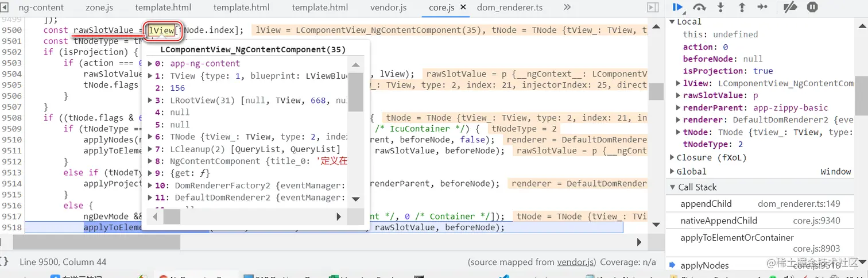Image resolution: width=868 pixels, height=278 pixels.
Task: Expand the lView variable in scope
Action: pos(679,84)
